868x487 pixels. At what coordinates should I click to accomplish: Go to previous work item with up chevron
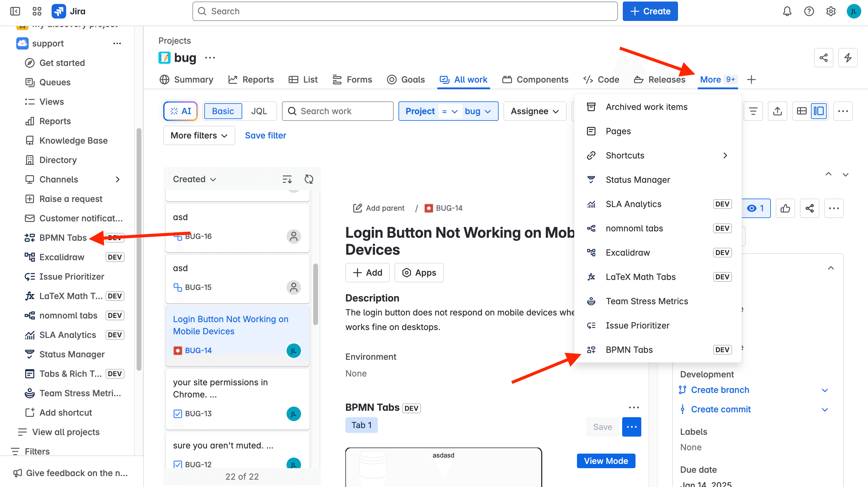tap(828, 174)
